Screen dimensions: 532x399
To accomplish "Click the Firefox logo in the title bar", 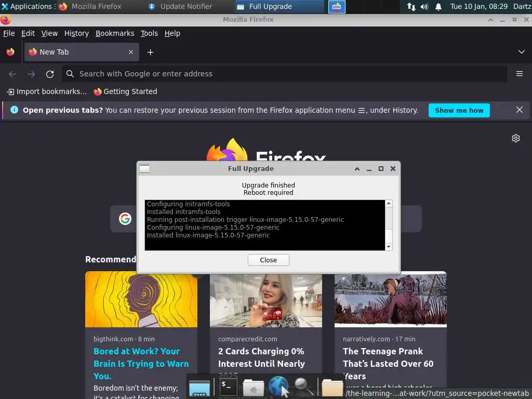I will pos(5,20).
